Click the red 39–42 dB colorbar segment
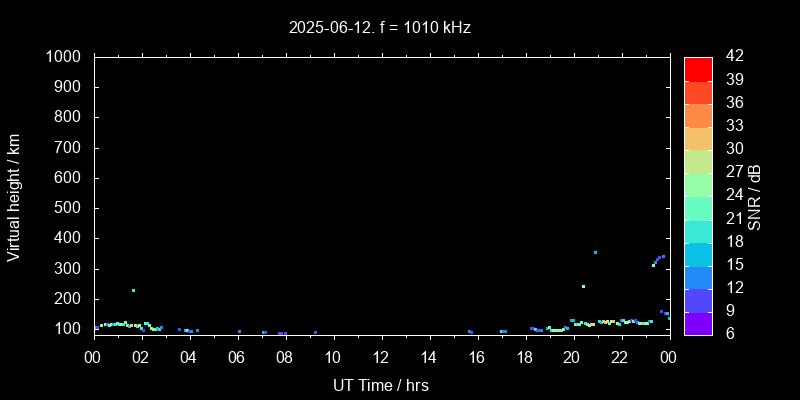 (x=698, y=68)
